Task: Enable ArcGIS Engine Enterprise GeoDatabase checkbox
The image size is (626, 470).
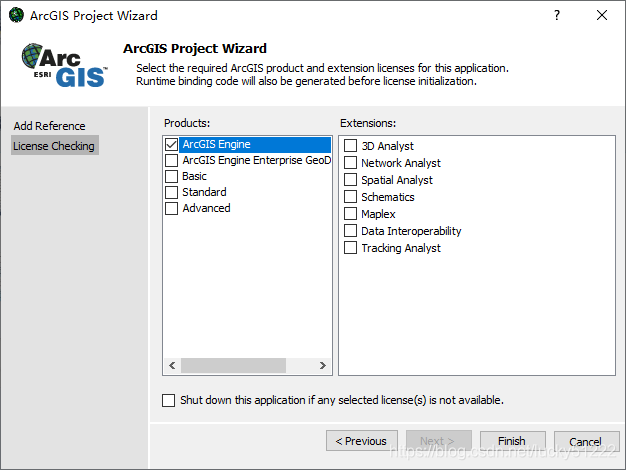Action: (172, 160)
